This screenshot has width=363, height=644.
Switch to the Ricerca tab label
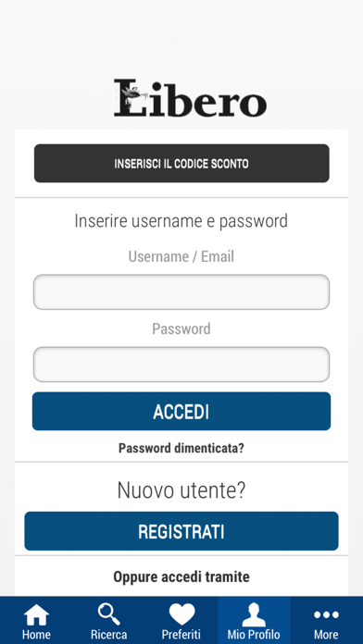(x=109, y=635)
